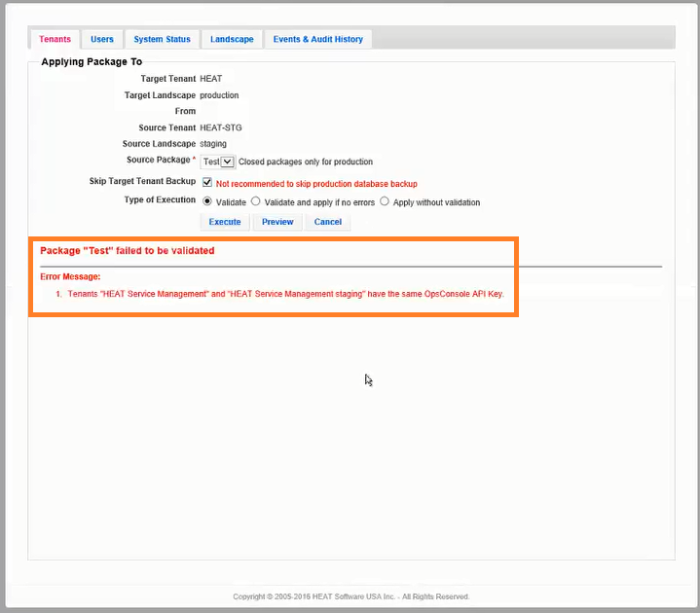Image resolution: width=700 pixels, height=613 pixels.
Task: Choose Validate and apply if no errors
Action: click(256, 201)
